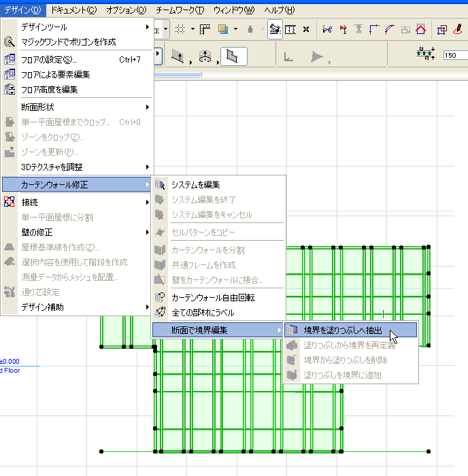The width and height of the screenshot is (468, 476).
Task: Open the combo box dropdown arrow
Action: (165, 29)
